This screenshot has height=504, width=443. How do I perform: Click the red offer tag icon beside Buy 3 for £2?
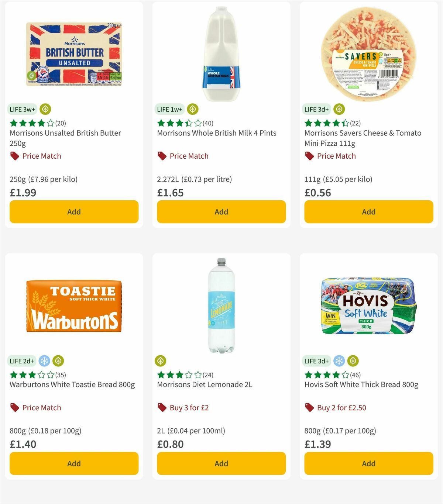pyautogui.click(x=161, y=407)
